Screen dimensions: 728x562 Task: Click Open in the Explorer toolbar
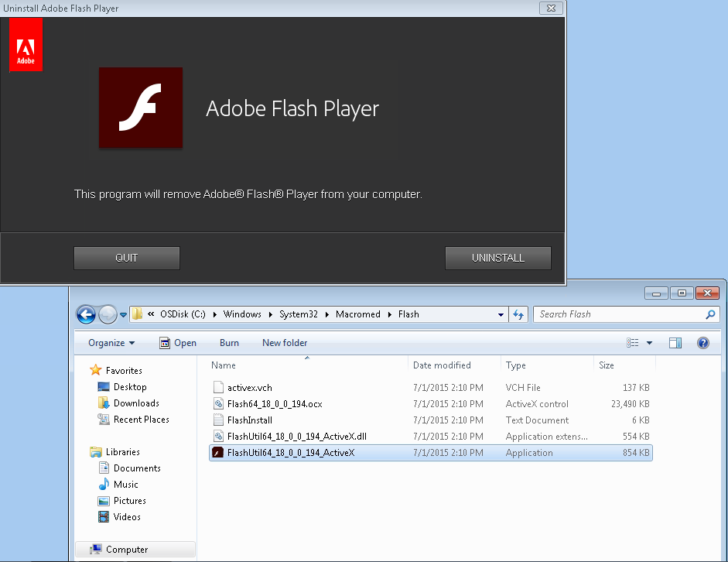[178, 343]
